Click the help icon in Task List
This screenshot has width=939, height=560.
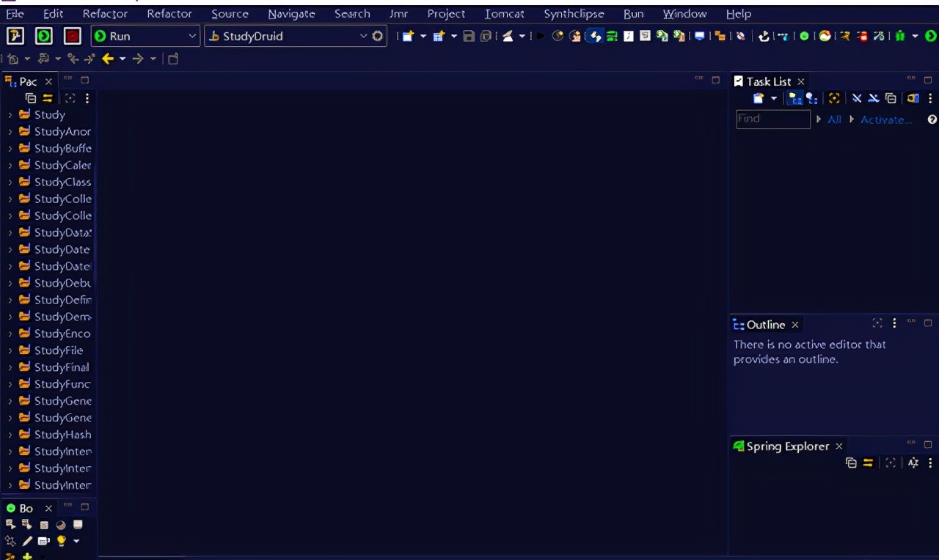tap(932, 119)
